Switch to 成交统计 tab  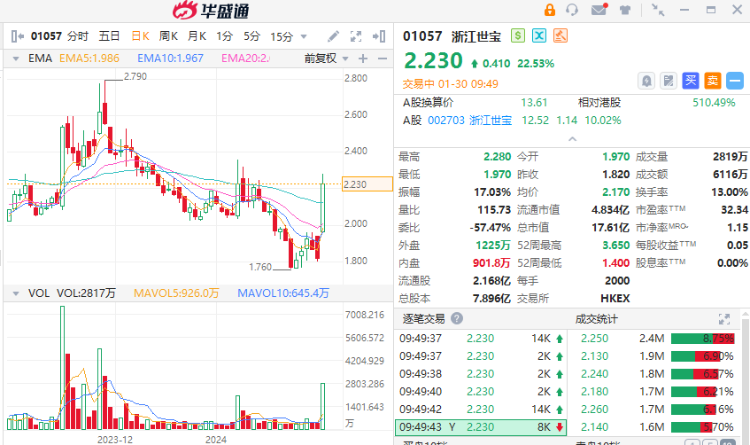pyautogui.click(x=596, y=319)
